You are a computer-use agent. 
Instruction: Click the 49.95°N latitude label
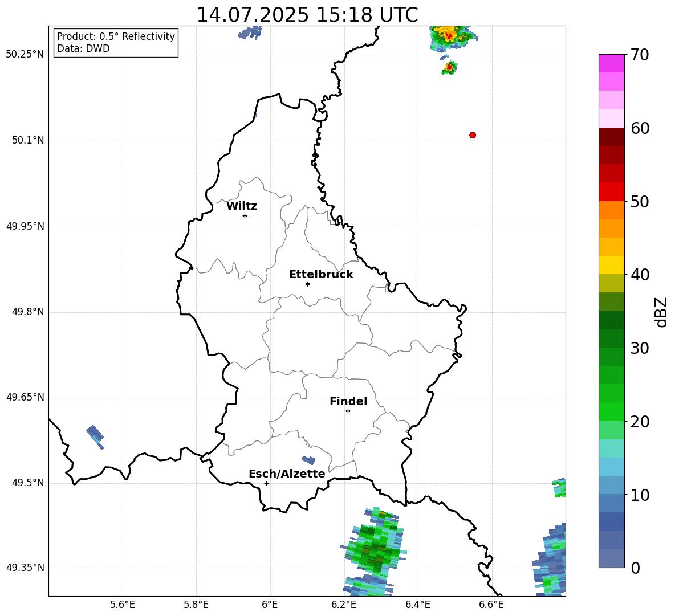click(25, 226)
